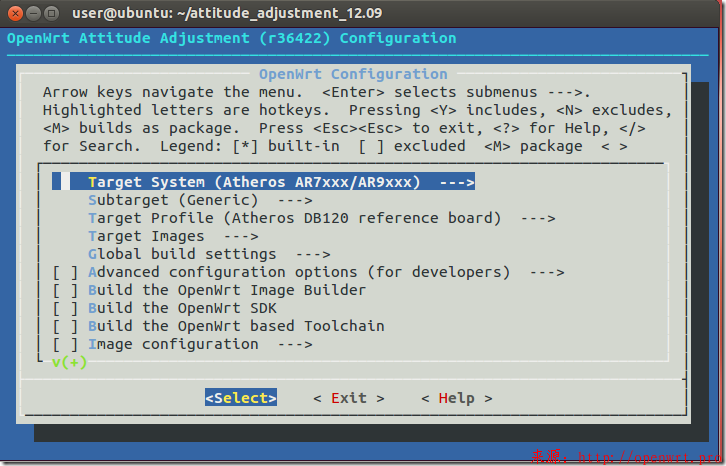This screenshot has width=726, height=466.
Task: Open the Subtarget (Generic) submenu
Action: click(x=200, y=200)
